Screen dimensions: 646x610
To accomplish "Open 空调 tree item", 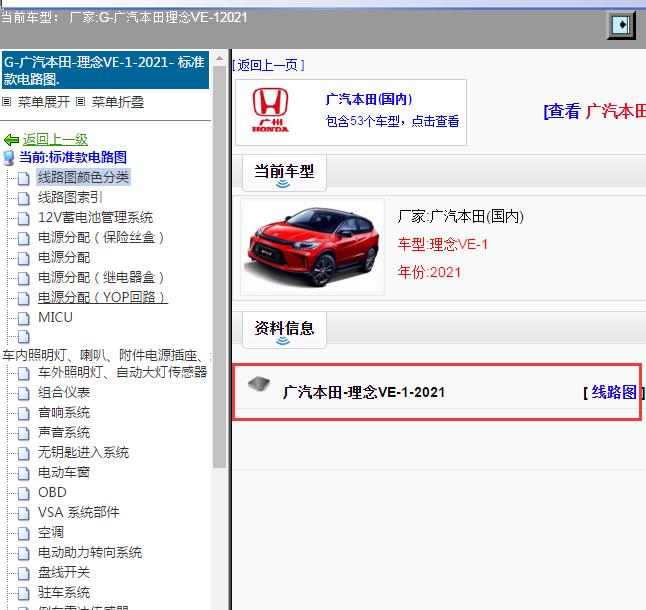I will tap(51, 532).
